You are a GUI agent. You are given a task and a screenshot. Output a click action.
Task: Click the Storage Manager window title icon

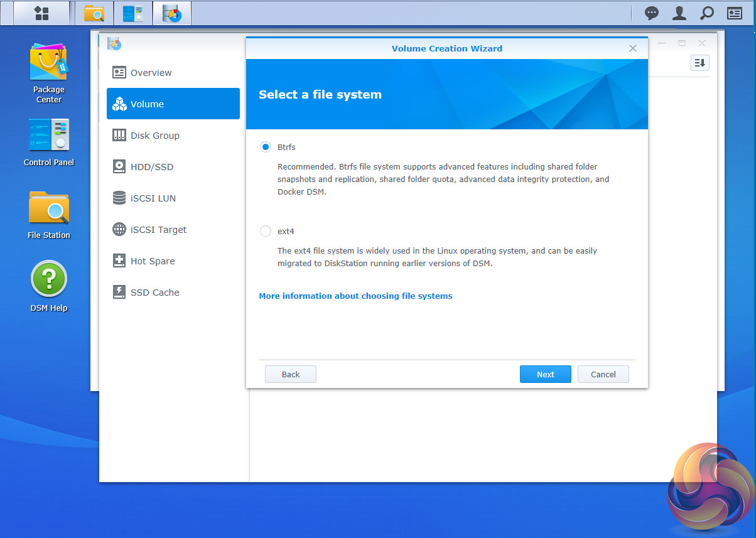tap(114, 43)
